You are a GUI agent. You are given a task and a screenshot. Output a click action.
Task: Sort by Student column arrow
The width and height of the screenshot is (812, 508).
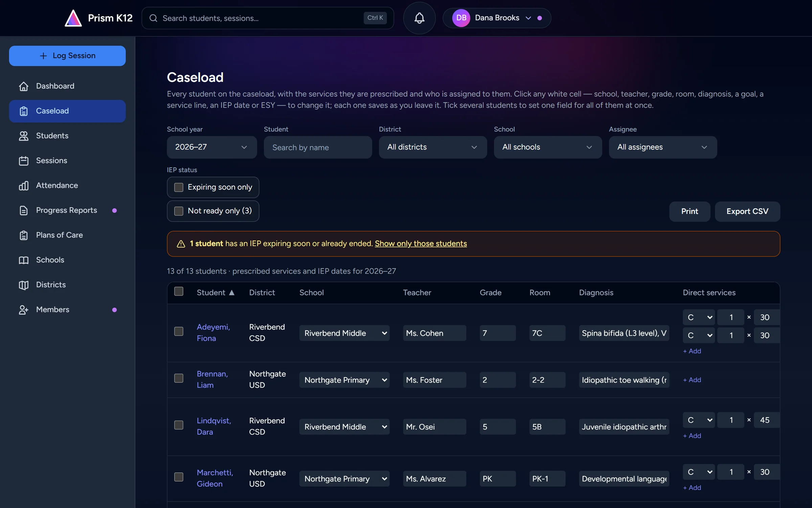click(x=232, y=293)
